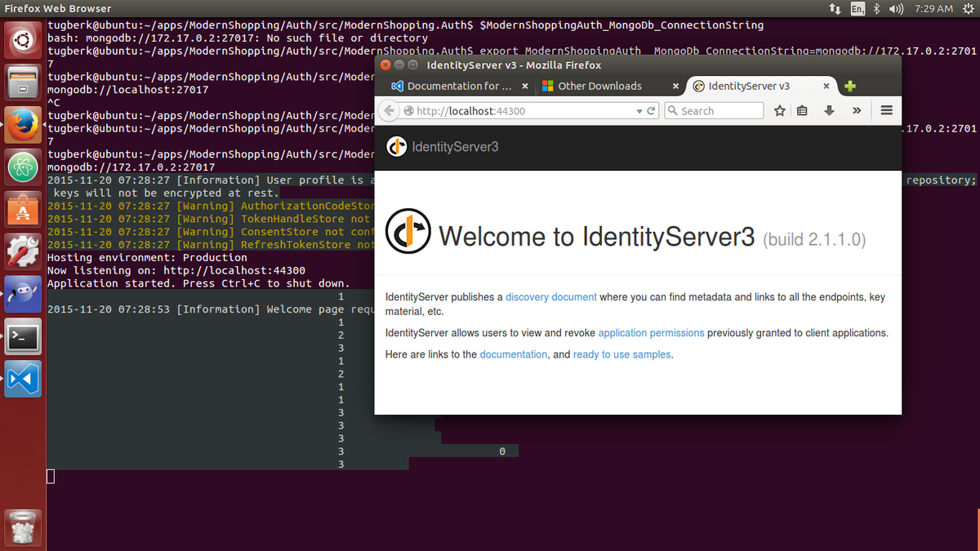
Task: Show bookmarks list icon
Action: point(802,110)
